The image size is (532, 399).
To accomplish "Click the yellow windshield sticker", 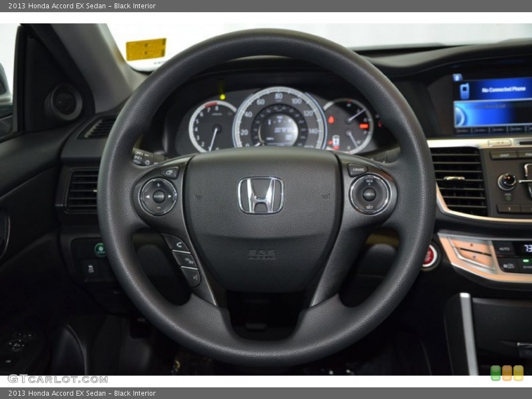I will pyautogui.click(x=146, y=49).
